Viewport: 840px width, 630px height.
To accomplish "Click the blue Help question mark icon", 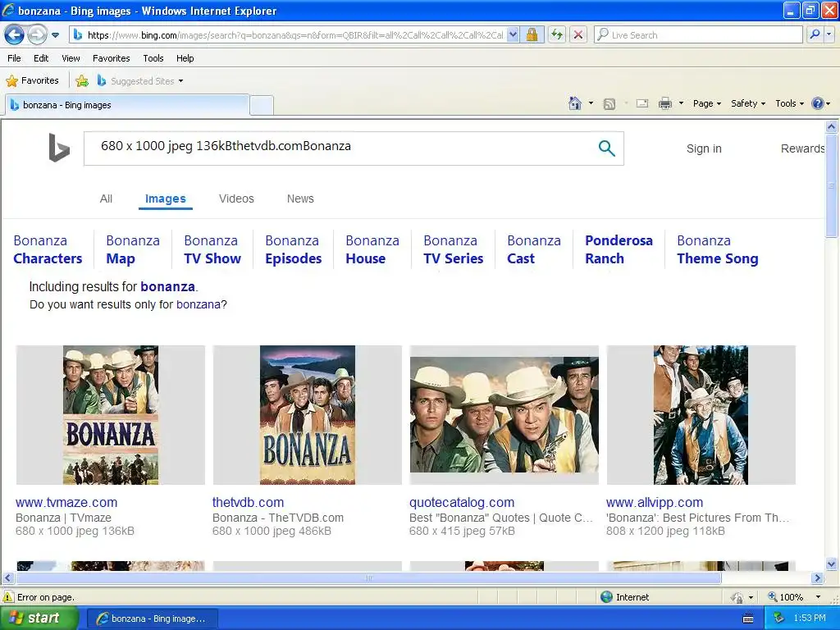I will coord(818,103).
